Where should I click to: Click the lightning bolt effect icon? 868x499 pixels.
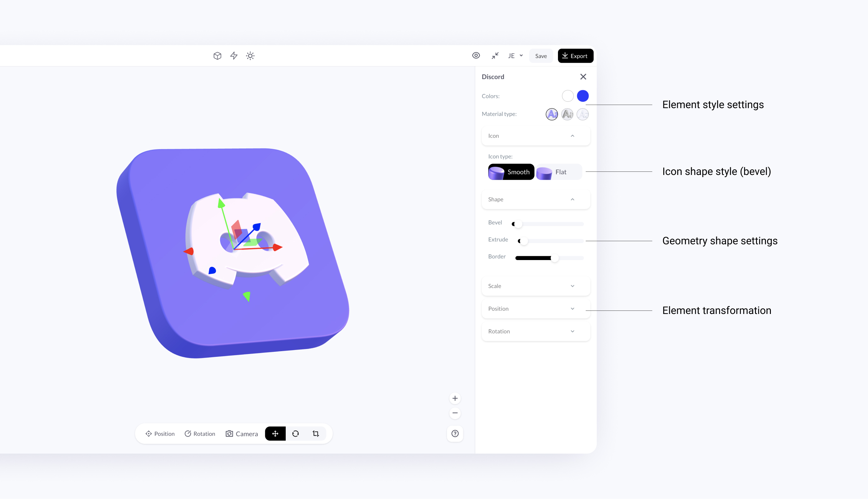click(x=233, y=55)
